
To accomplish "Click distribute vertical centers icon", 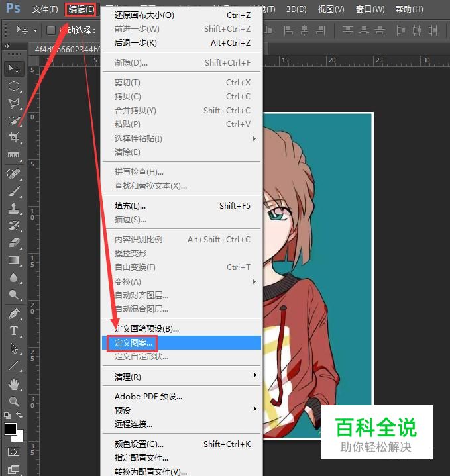I will [x=363, y=30].
